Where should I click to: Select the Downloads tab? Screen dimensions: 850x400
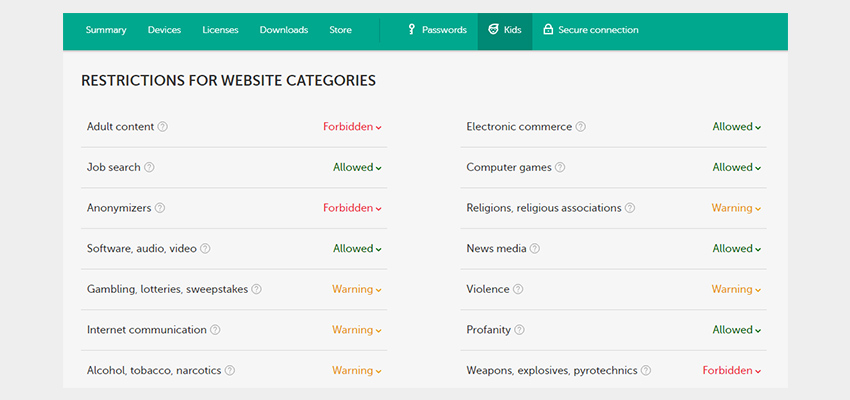[x=284, y=30]
